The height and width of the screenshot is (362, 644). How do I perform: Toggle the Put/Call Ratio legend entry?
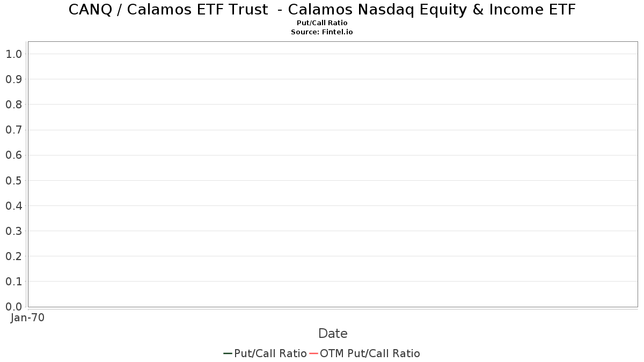tap(270, 353)
